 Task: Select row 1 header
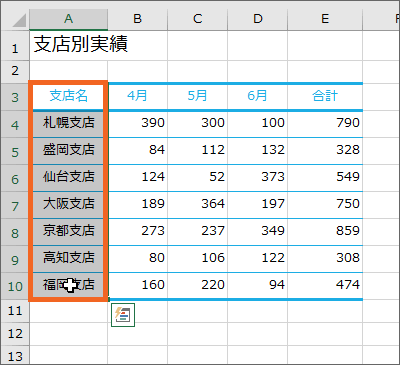15,46
